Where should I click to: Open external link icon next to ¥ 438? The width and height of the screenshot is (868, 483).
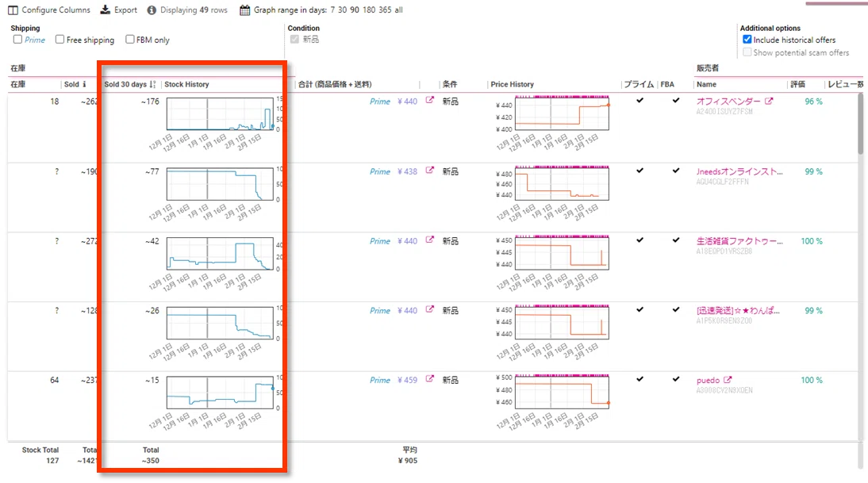click(429, 171)
